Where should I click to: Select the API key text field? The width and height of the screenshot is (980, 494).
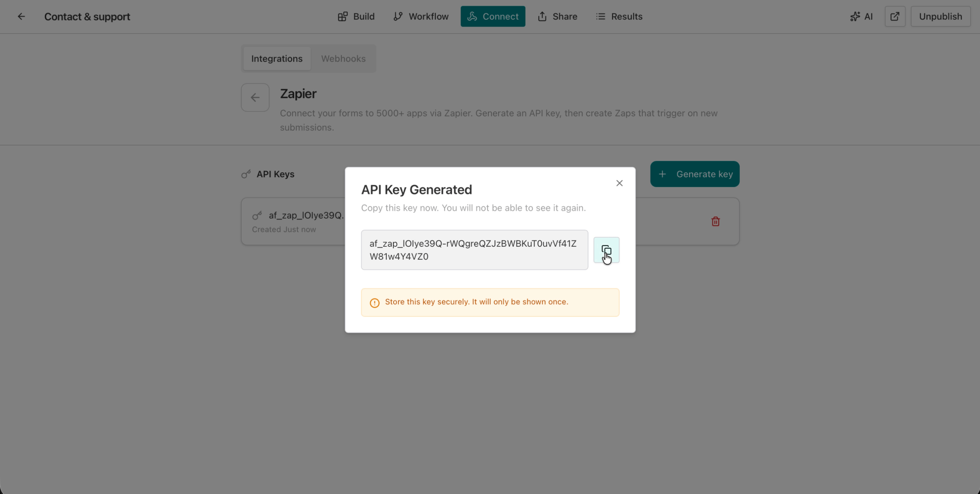click(474, 250)
